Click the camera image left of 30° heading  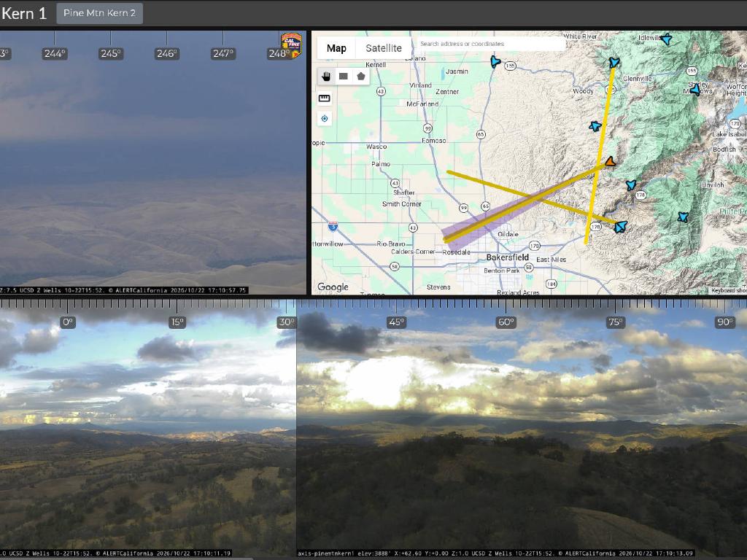[147, 429]
